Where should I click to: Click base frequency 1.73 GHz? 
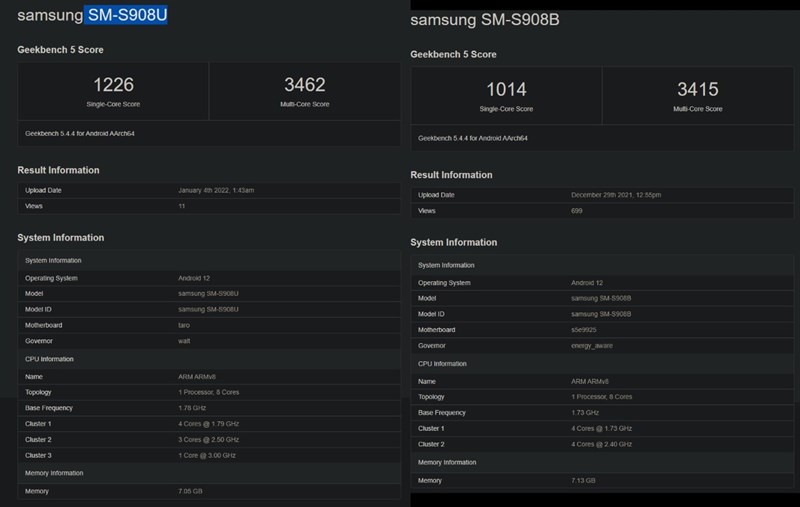pyautogui.click(x=585, y=413)
